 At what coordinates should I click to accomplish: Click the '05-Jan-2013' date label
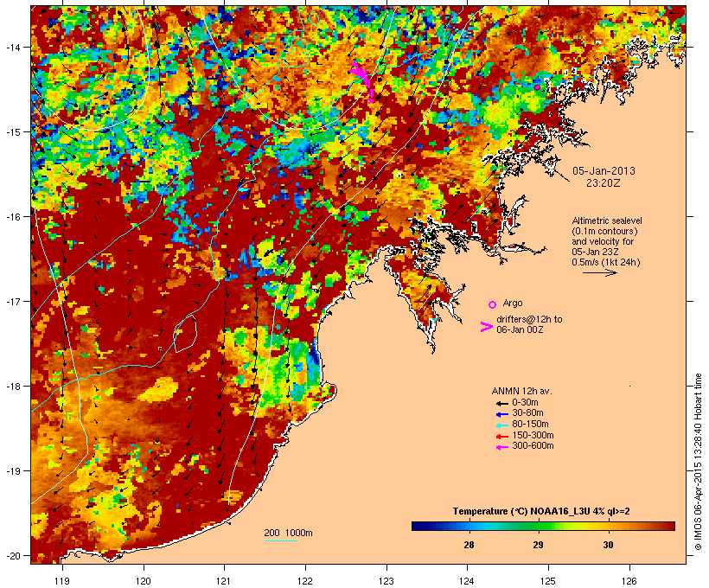click(x=604, y=171)
